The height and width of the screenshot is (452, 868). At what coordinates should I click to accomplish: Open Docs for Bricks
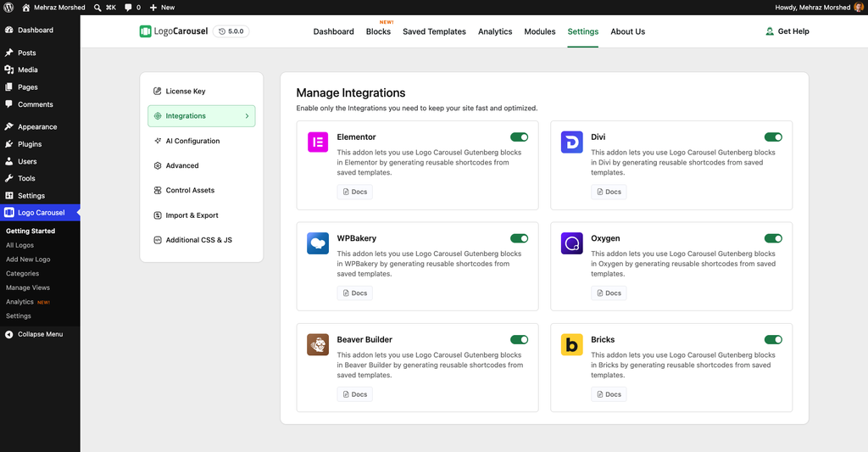(609, 395)
